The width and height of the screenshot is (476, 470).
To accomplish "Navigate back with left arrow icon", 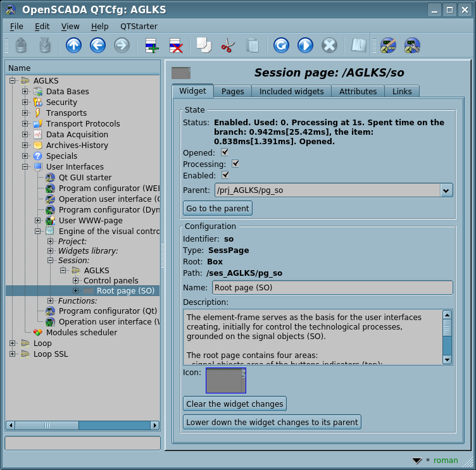I will point(97,46).
